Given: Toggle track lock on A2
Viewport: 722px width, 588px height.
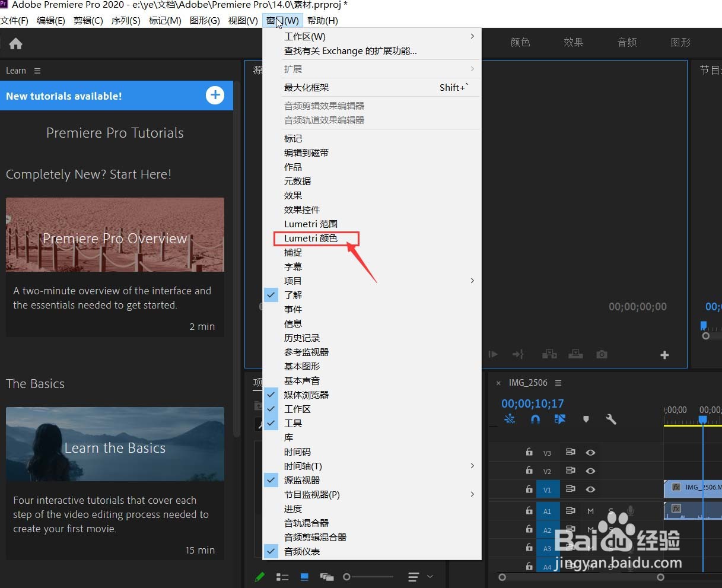Looking at the screenshot, I should point(529,529).
